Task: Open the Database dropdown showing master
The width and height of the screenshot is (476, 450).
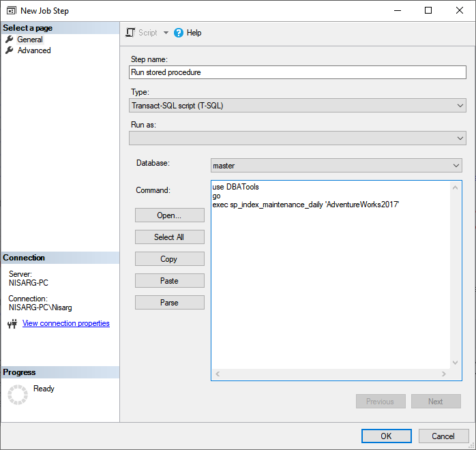Action: point(336,166)
